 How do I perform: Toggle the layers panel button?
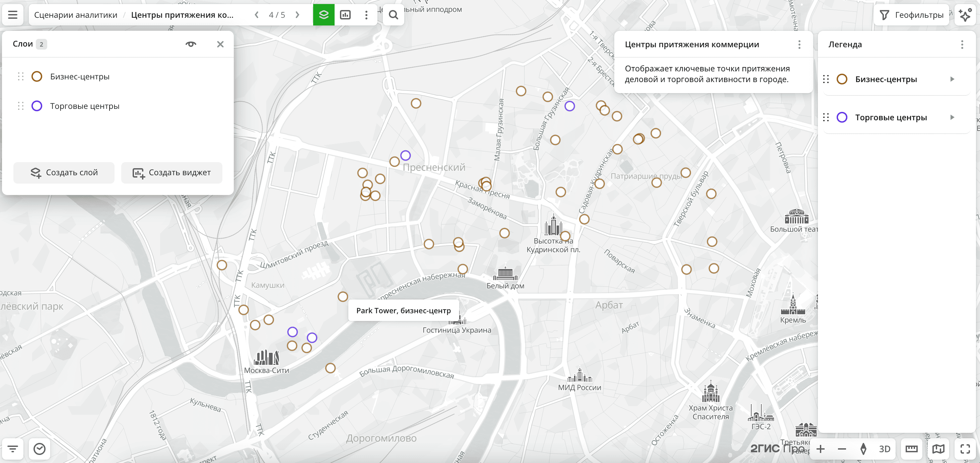tap(323, 15)
